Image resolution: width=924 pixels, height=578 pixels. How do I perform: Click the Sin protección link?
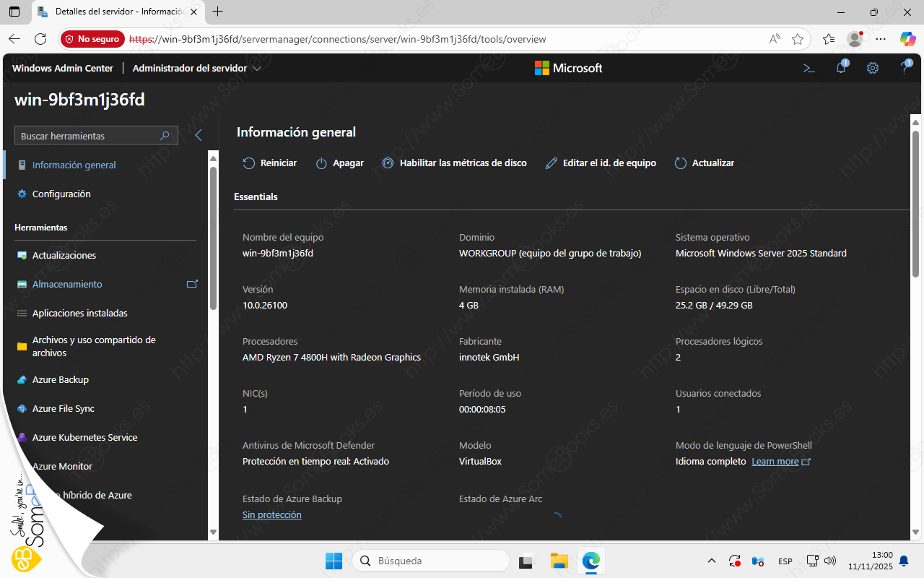272,515
